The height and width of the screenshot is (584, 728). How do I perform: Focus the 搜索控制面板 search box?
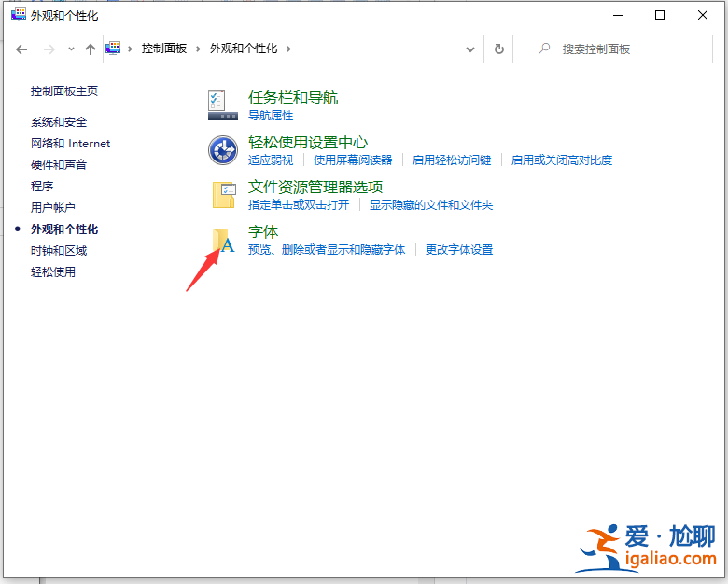[619, 49]
